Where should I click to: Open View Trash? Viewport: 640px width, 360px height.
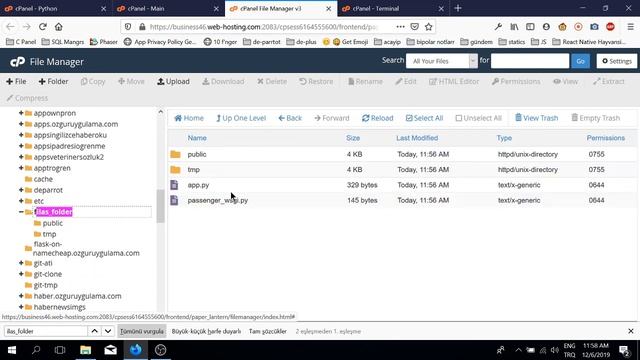pyautogui.click(x=536, y=118)
